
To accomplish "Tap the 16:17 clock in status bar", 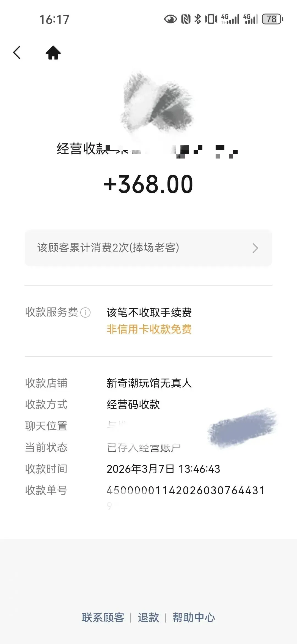I will [54, 20].
